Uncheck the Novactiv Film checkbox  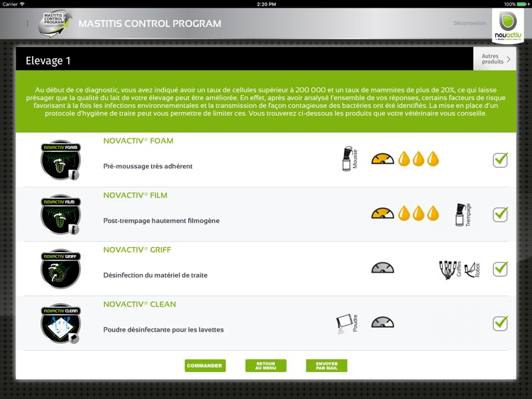[500, 214]
